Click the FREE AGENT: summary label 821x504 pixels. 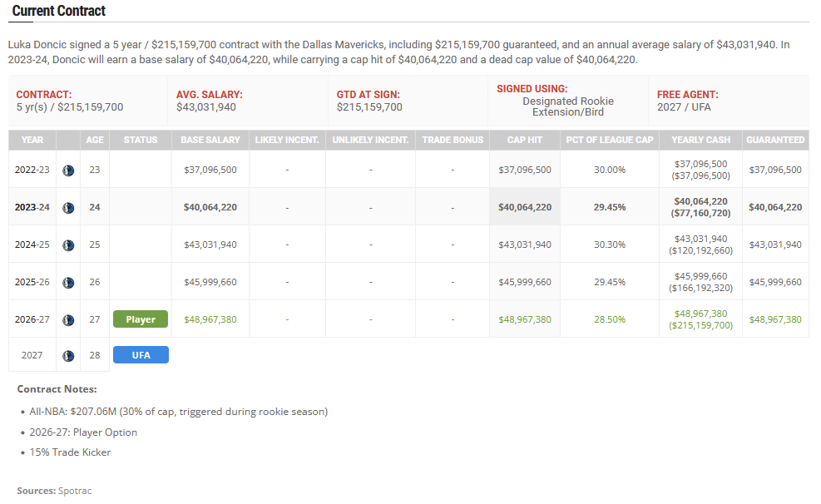tap(687, 95)
